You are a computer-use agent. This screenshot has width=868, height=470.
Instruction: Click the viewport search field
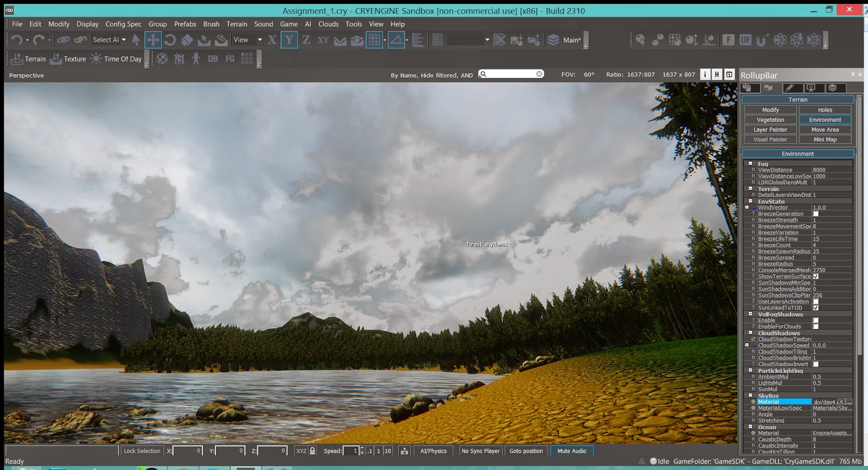[x=511, y=74]
